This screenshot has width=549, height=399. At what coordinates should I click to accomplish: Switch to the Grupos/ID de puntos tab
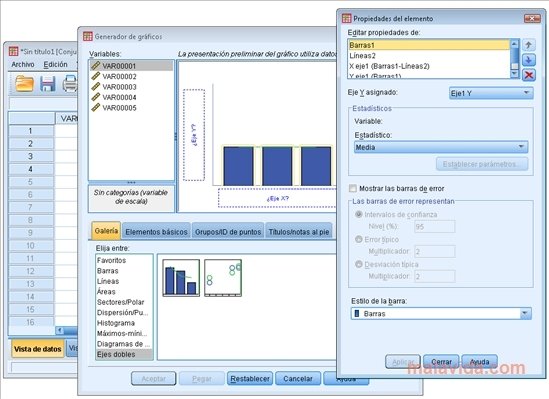pyautogui.click(x=228, y=232)
